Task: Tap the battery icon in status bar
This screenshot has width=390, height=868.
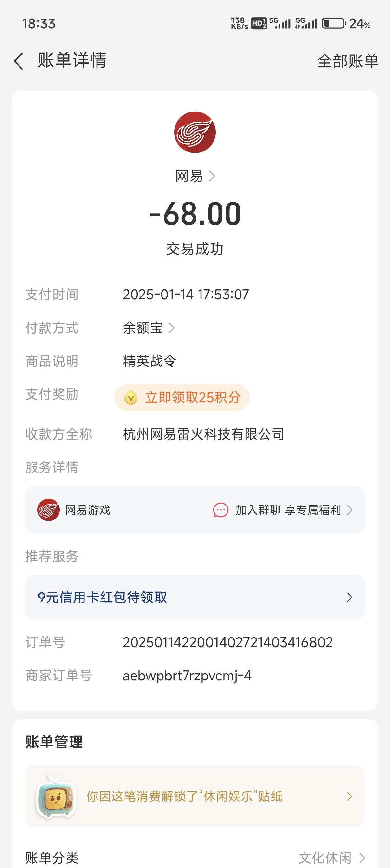Action: click(x=334, y=24)
